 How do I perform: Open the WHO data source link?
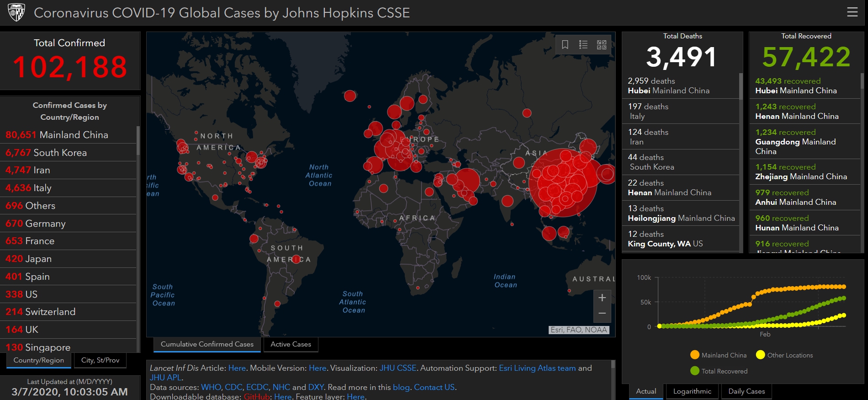pos(211,387)
